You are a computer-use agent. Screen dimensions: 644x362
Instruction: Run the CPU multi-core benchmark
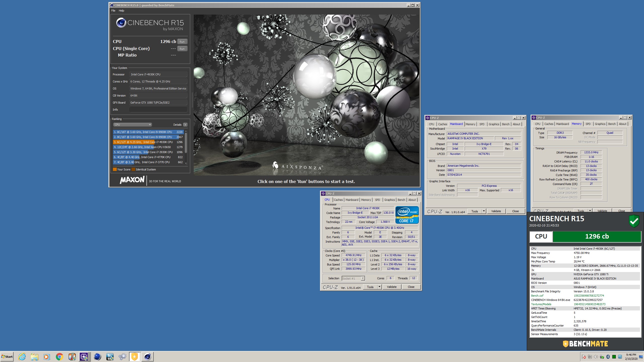click(x=182, y=42)
